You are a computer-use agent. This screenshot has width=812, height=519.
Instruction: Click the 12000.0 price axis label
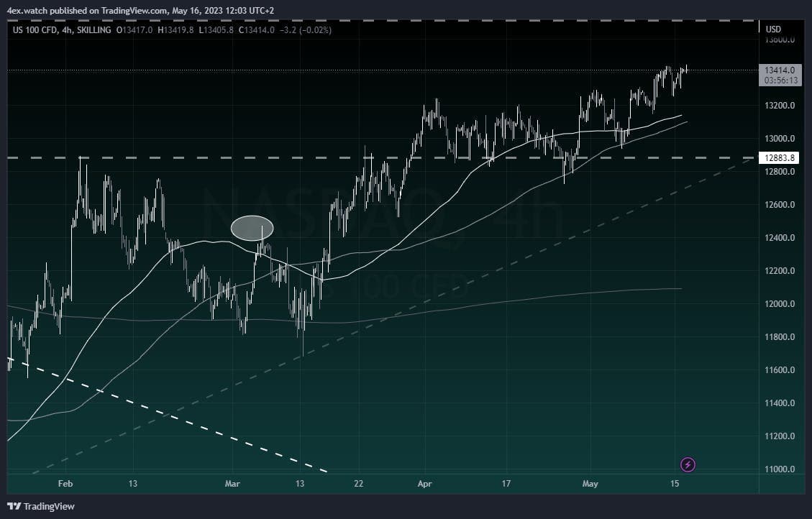pyautogui.click(x=780, y=304)
